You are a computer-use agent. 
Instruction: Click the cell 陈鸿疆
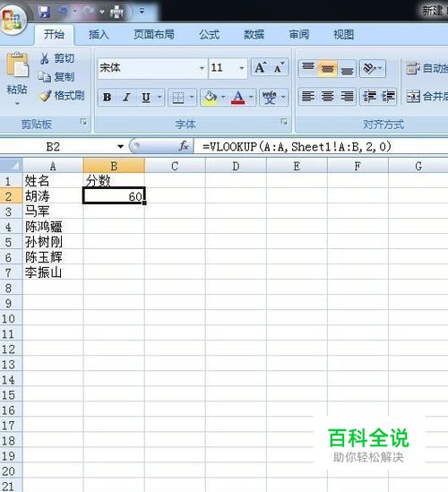point(53,227)
